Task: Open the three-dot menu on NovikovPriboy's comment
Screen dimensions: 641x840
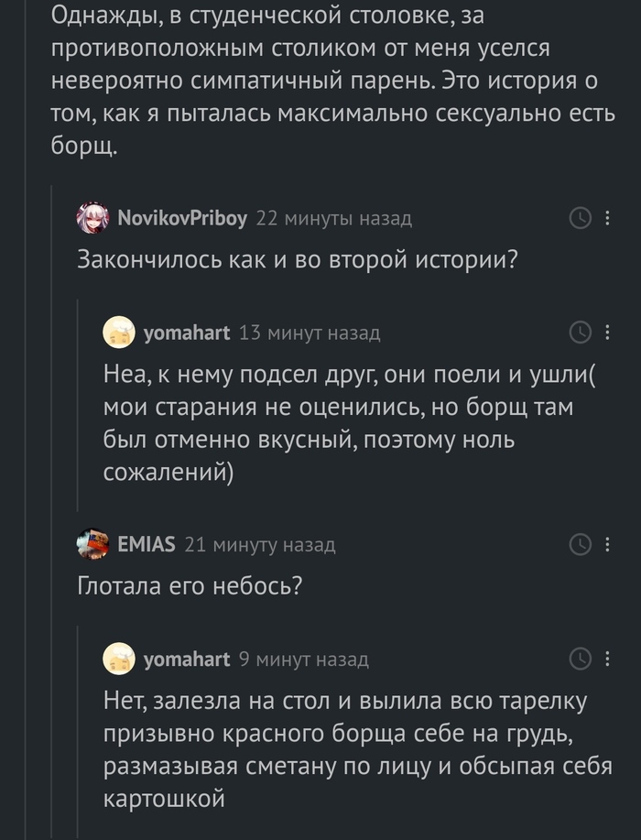Action: point(607,218)
